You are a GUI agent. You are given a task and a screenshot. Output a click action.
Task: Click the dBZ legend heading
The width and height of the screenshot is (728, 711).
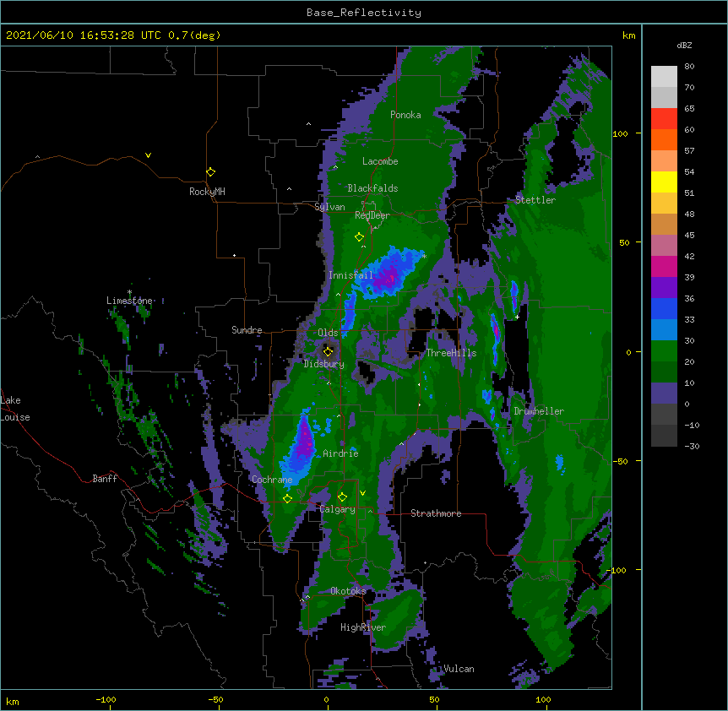(x=684, y=46)
